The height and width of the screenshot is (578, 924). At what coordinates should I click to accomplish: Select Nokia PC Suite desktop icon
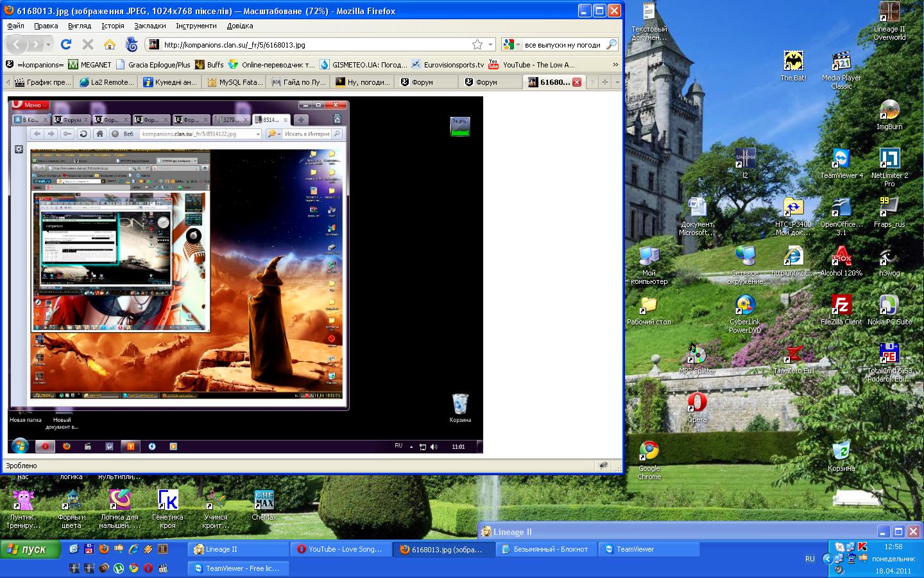pos(889,310)
